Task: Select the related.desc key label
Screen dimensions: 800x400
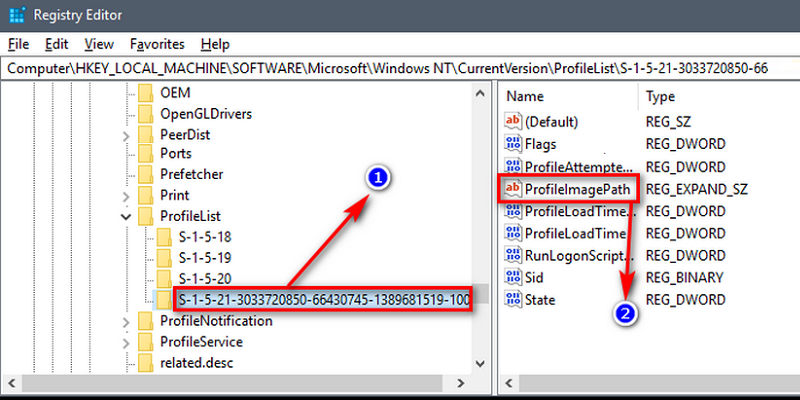Action: [x=196, y=363]
